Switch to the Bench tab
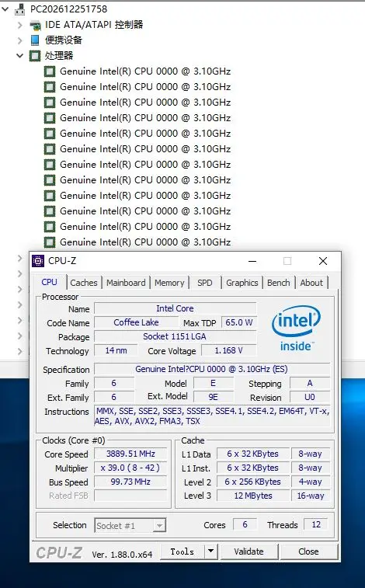 279,283
